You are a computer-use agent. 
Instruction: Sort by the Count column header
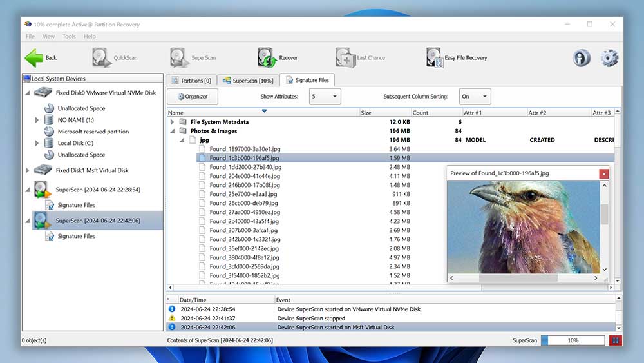(437, 113)
